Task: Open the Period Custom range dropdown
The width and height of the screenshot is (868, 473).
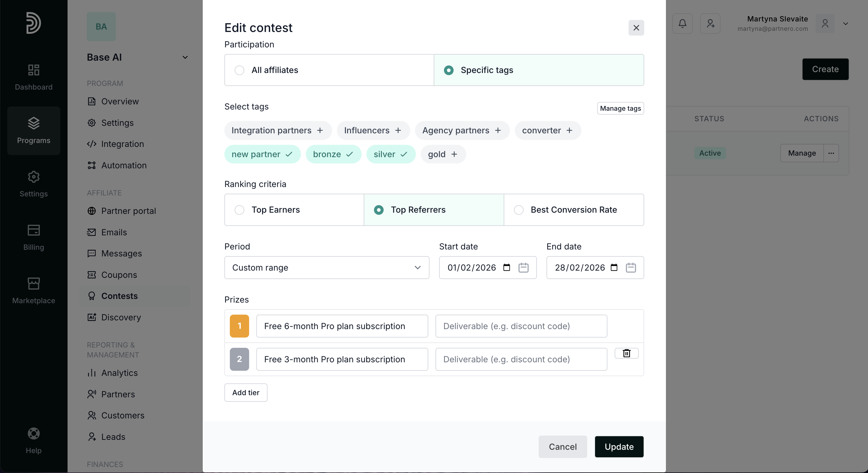Action: 326,268
